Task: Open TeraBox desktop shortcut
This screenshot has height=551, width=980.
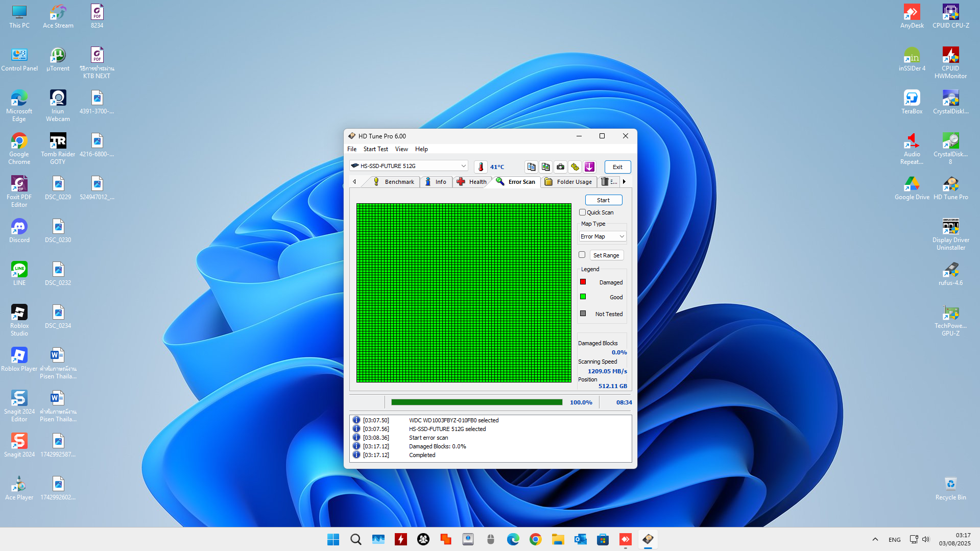Action: [x=912, y=102]
